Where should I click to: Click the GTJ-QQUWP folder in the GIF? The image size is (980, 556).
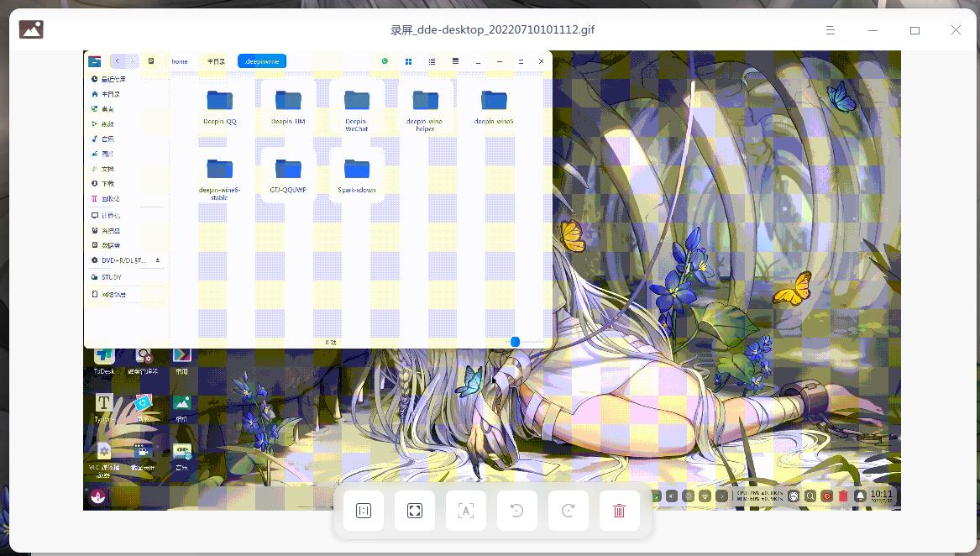(288, 176)
